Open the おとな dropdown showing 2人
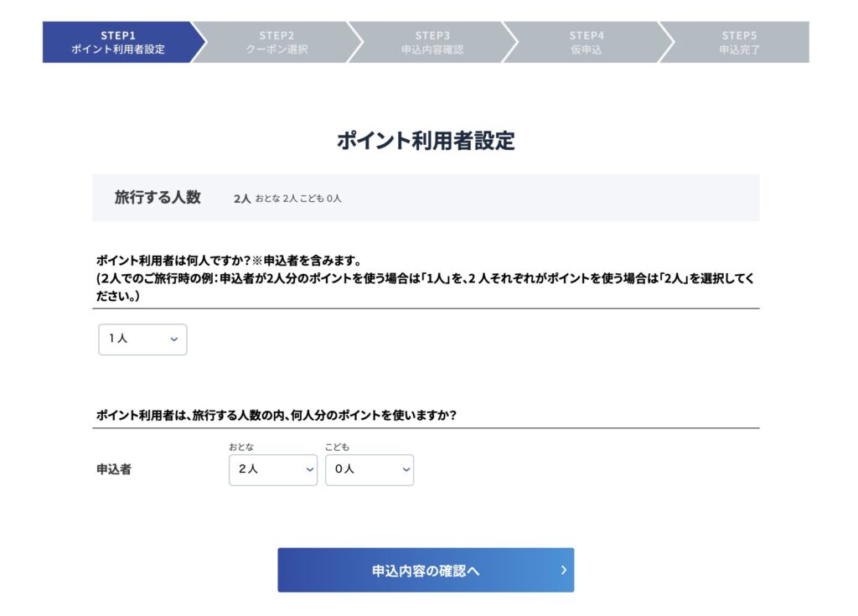858x616 pixels. tap(272, 470)
